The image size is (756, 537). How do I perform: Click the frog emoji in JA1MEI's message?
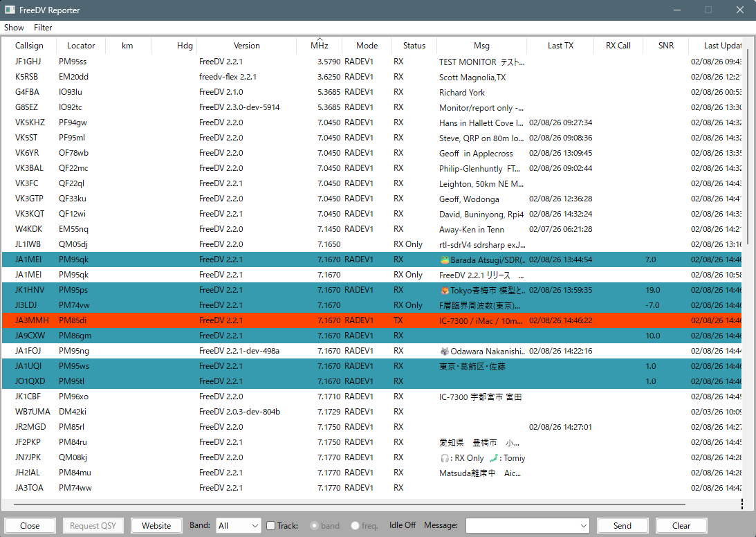coord(445,260)
